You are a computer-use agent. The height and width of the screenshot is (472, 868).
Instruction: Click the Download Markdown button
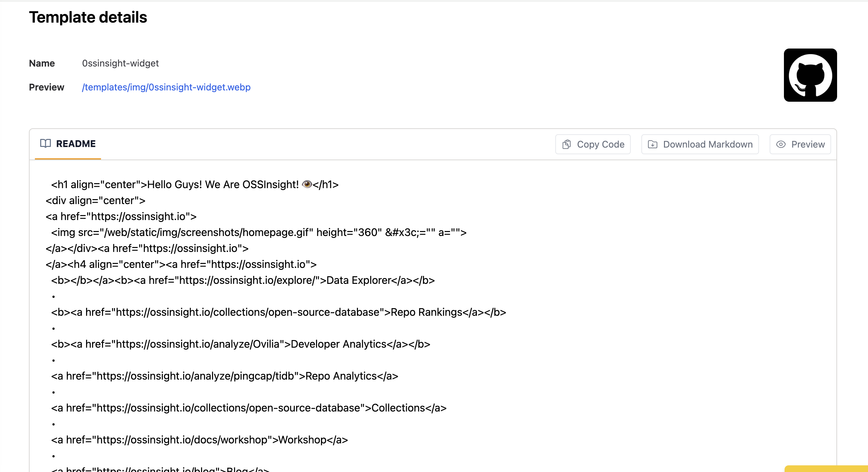(x=700, y=144)
